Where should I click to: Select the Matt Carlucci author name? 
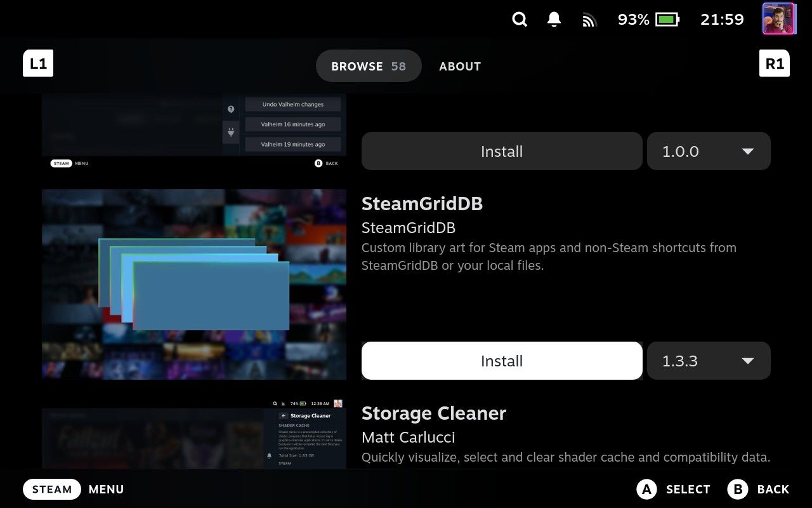pos(408,438)
